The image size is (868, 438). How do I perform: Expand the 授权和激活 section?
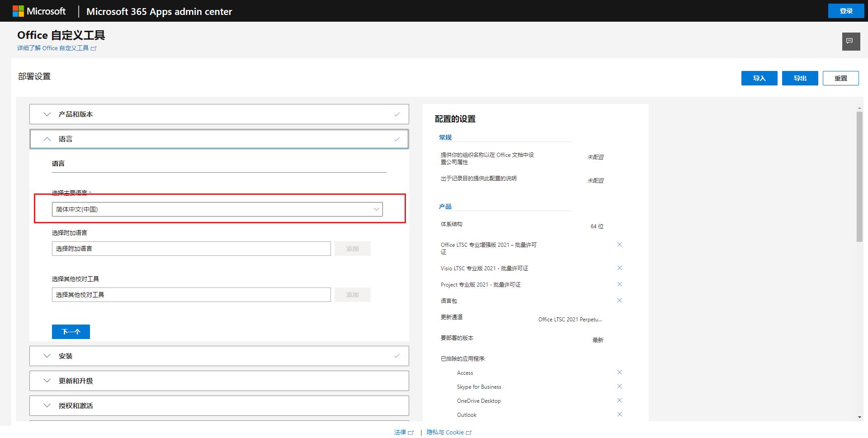pyautogui.click(x=219, y=406)
